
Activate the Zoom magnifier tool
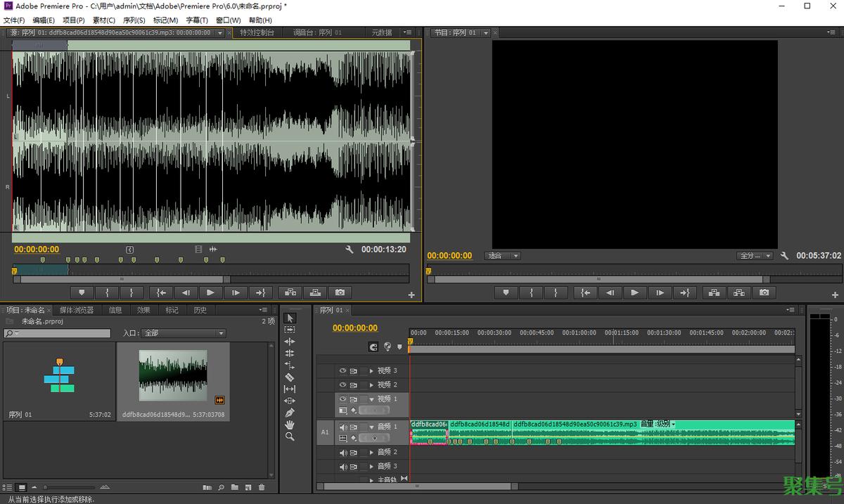[290, 437]
